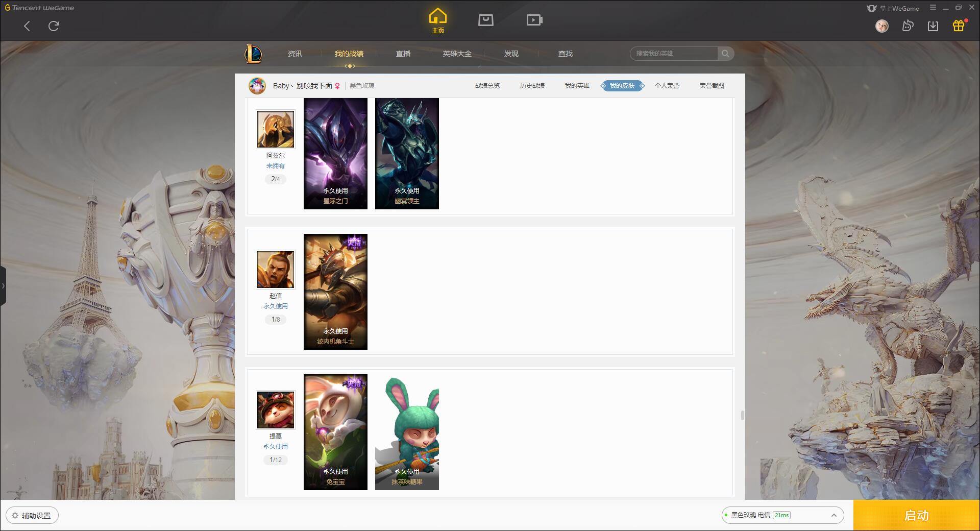Open the 绞肉机角斗士 skin thumbnail
The width and height of the screenshot is (980, 531).
click(335, 292)
